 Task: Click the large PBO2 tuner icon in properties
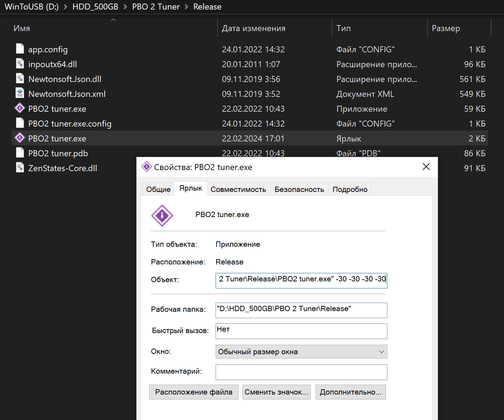point(162,215)
